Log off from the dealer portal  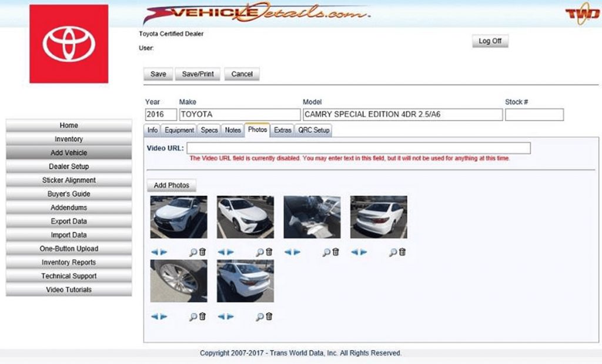tap(490, 41)
